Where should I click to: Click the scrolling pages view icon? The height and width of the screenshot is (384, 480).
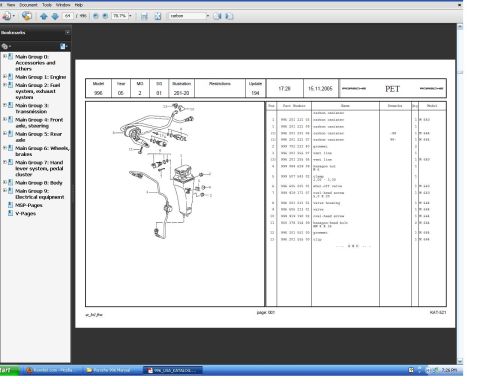coord(144,16)
